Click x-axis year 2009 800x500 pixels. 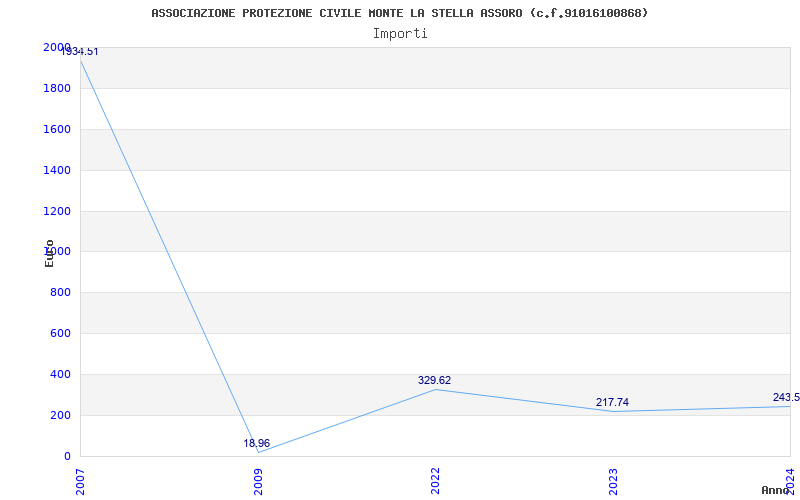(x=258, y=482)
